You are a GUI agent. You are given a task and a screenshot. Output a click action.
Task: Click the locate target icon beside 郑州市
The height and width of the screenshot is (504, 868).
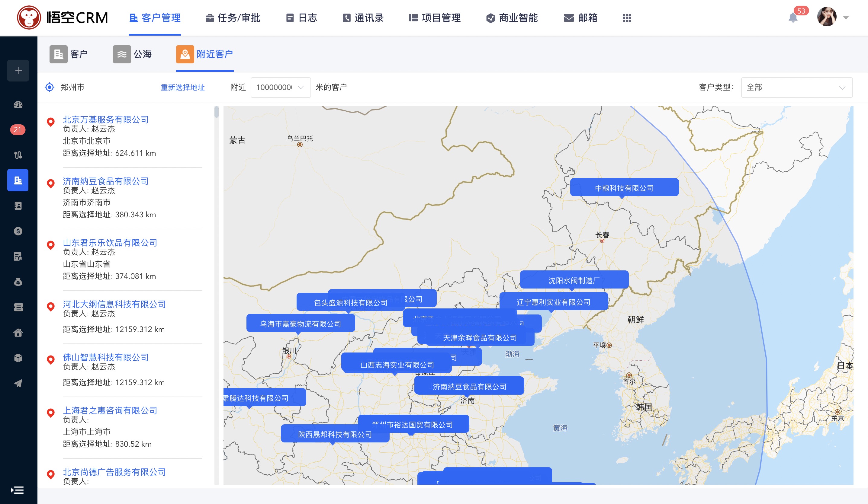point(50,87)
